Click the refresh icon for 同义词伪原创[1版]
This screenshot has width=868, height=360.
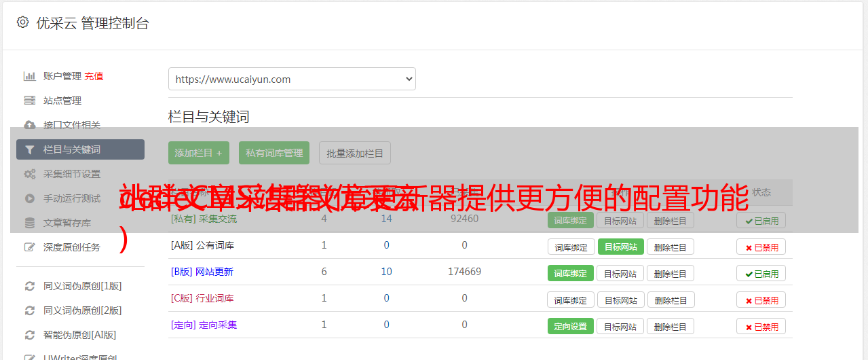pyautogui.click(x=29, y=286)
